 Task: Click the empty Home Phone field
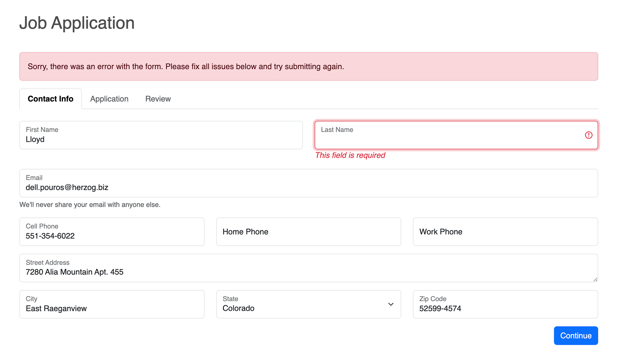click(308, 232)
